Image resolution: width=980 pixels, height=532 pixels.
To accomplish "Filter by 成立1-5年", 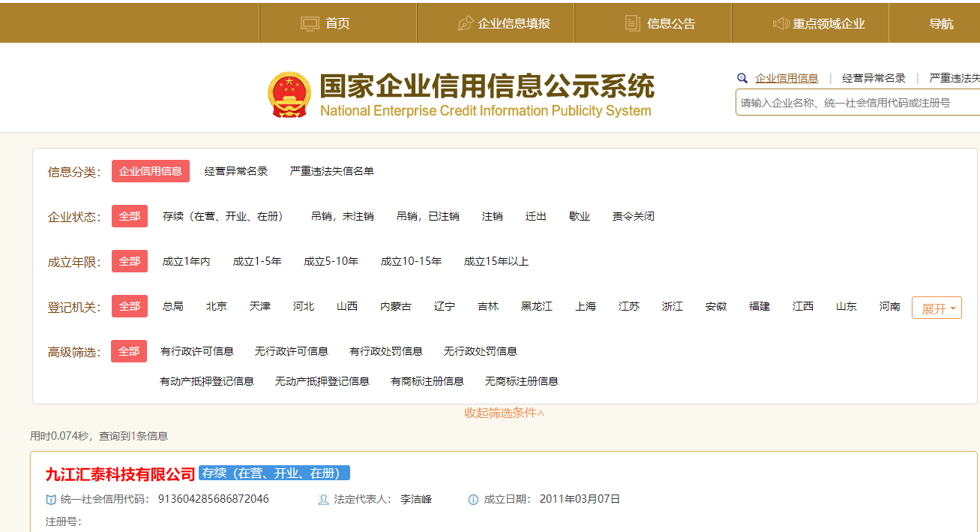I will (x=257, y=261).
